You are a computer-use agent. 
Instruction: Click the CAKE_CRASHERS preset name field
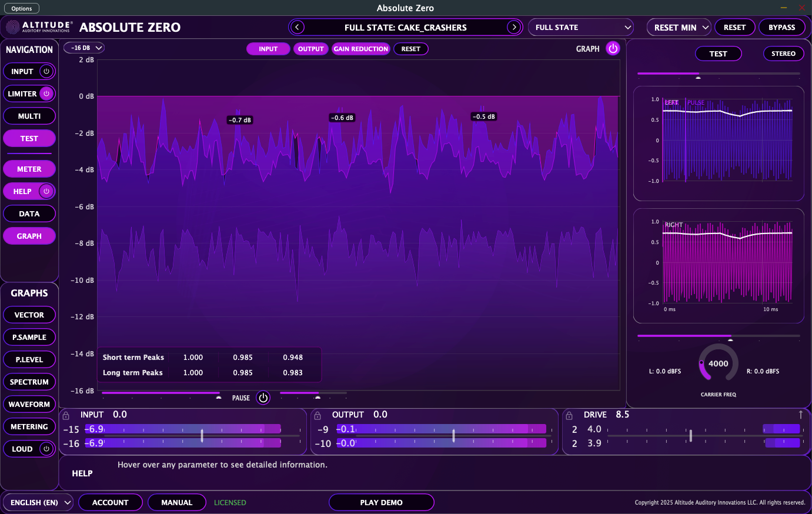pos(405,27)
